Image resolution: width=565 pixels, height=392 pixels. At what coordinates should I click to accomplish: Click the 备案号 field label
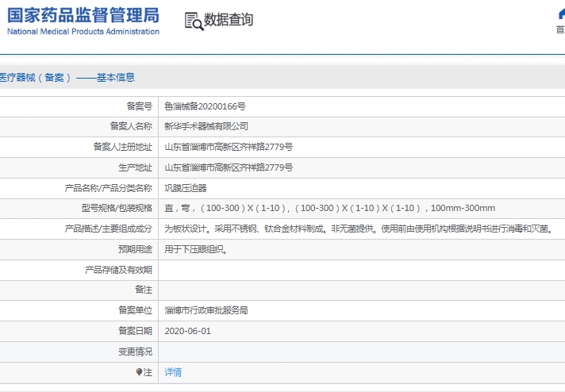pos(139,106)
